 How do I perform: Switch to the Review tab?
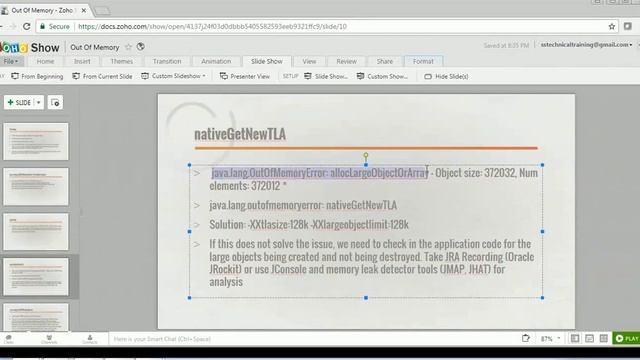pos(347,61)
